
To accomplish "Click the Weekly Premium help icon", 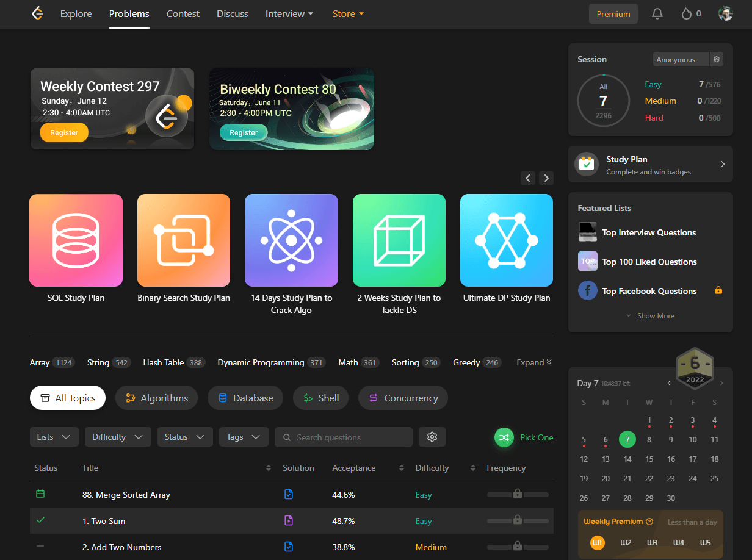I will (649, 522).
